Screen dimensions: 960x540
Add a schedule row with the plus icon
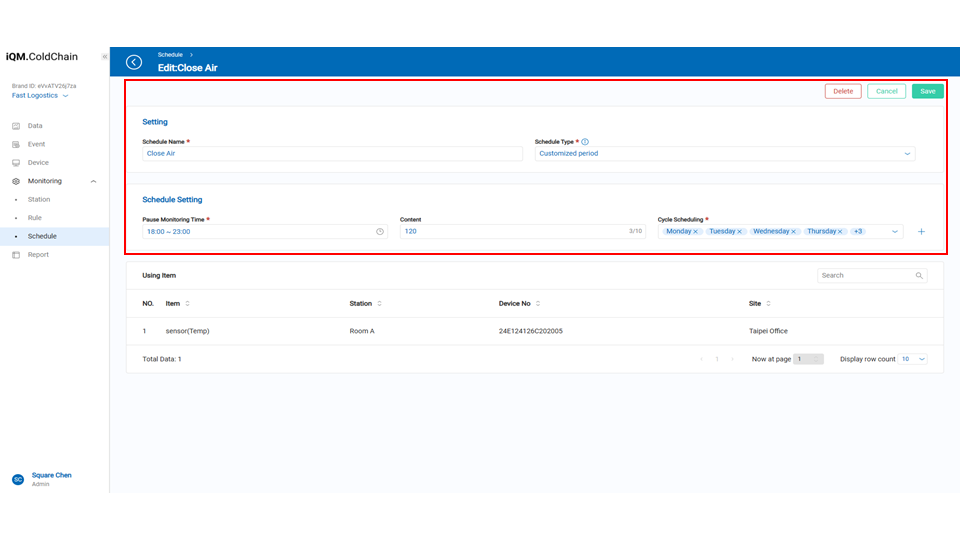point(921,231)
